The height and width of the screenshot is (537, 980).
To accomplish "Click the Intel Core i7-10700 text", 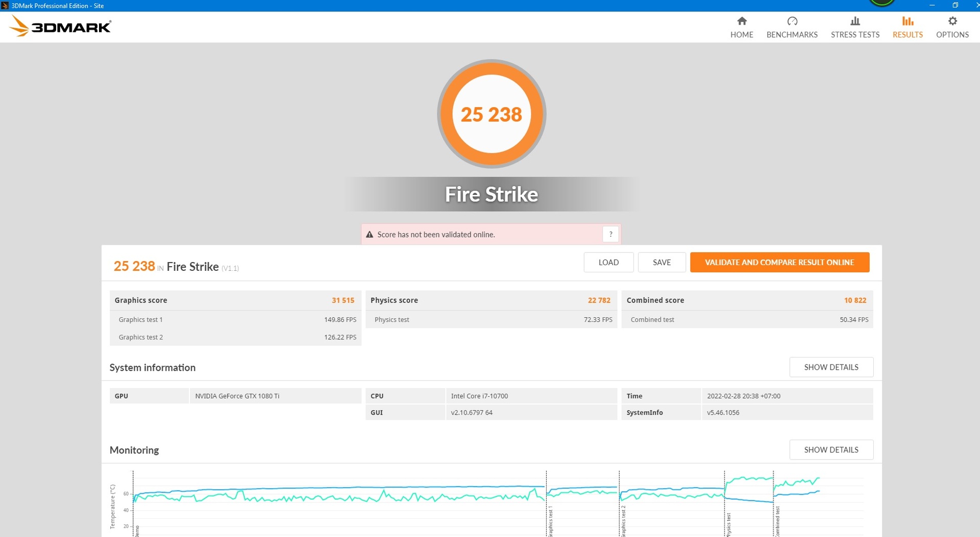I will (x=479, y=396).
